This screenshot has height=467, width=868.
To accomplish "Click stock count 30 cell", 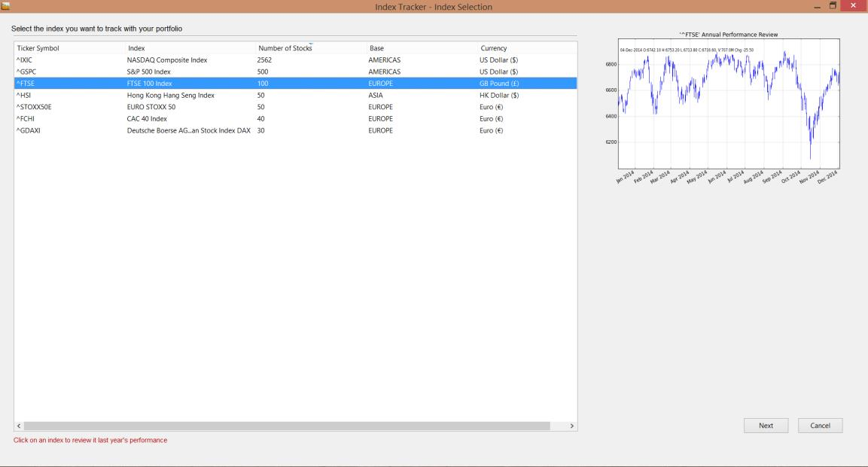I will 260,131.
